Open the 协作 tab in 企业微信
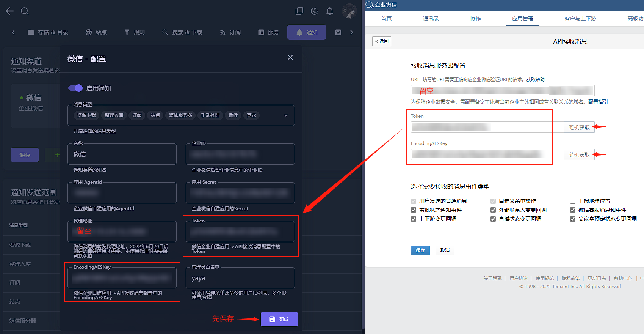644x334 pixels. 475,19
